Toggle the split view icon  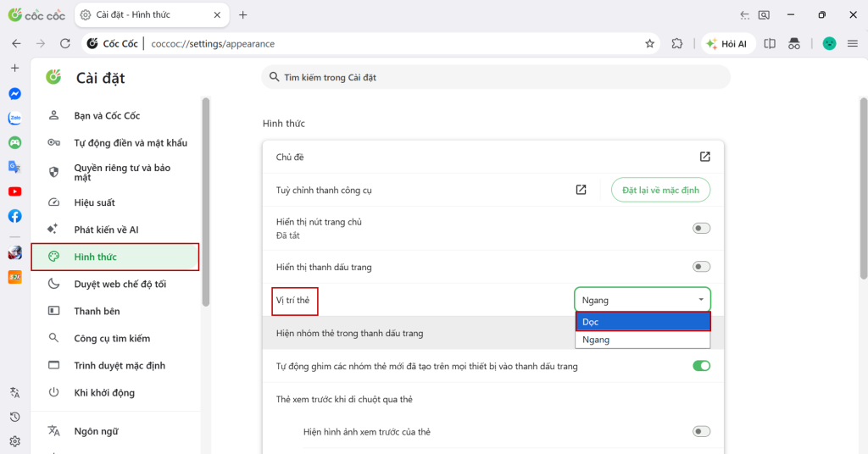coord(770,44)
